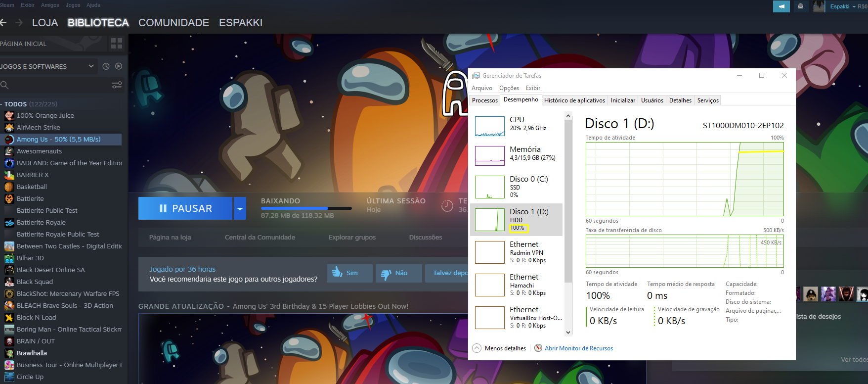Click the BARRIER X game icon
Image resolution: width=868 pixels, height=384 pixels.
(9, 175)
